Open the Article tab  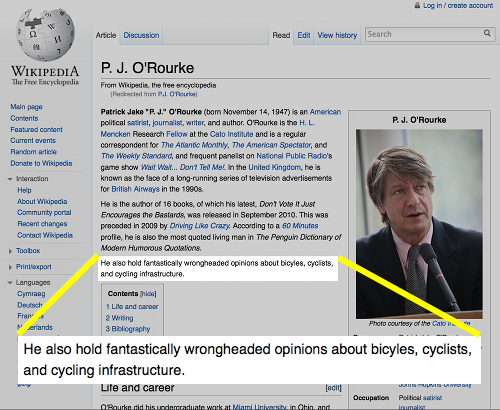point(106,35)
